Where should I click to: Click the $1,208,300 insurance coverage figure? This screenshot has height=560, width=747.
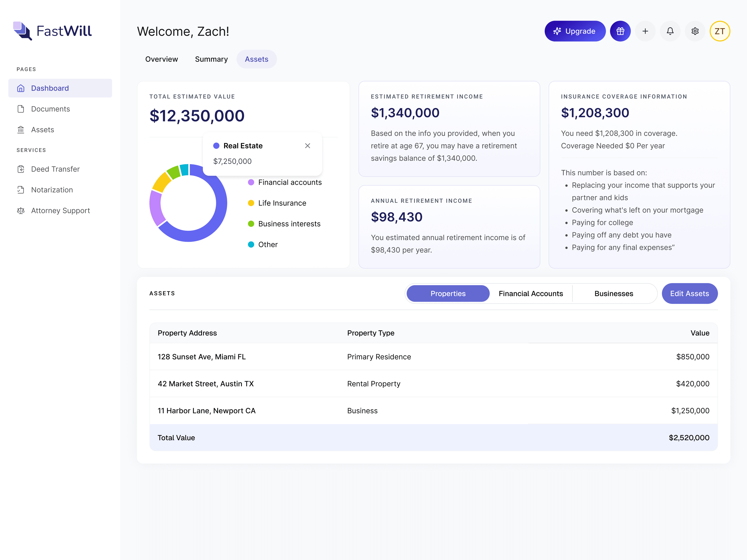coord(595,113)
